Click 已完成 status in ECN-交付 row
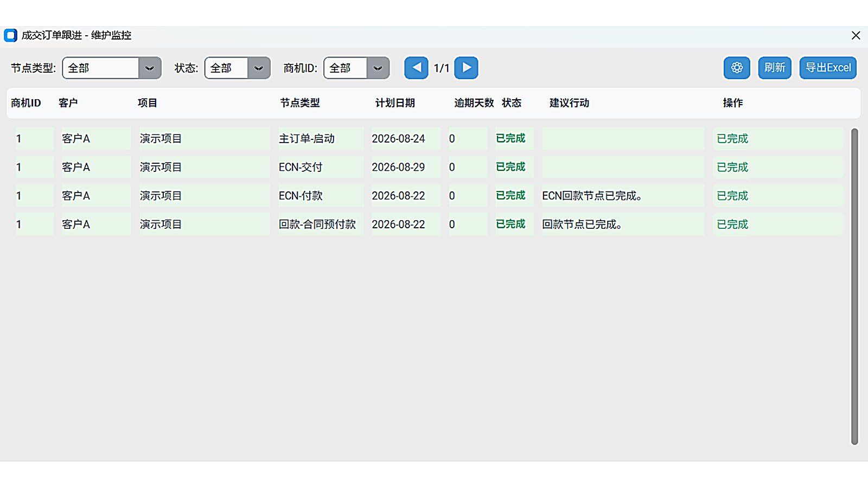The width and height of the screenshot is (868, 488). 510,167
